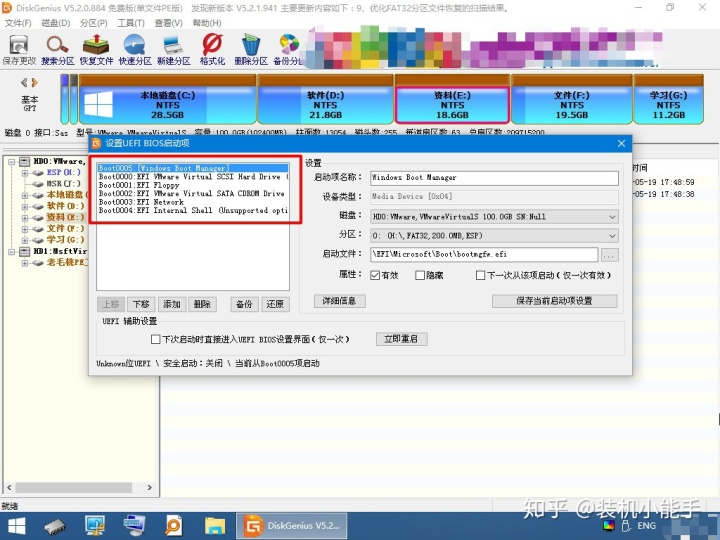Enable the 隐藏 (hidden) checkbox
Screen dimensions: 720x540
coord(420,276)
